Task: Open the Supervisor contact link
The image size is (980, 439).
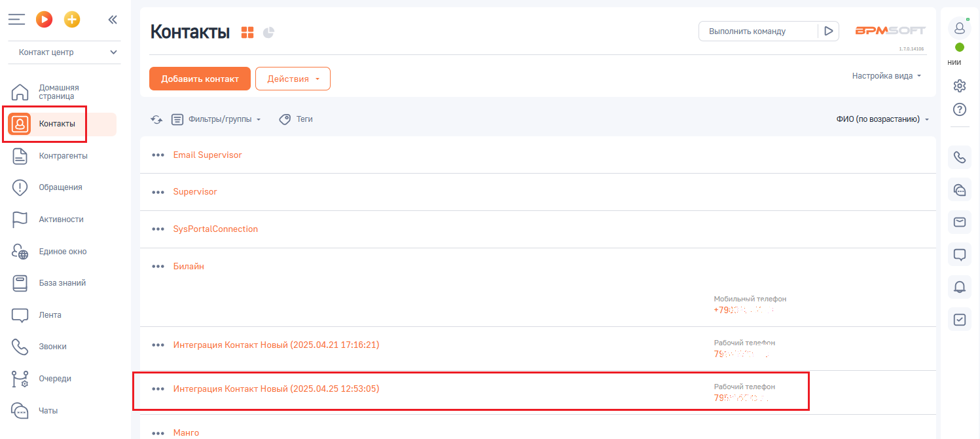Action: (x=195, y=192)
